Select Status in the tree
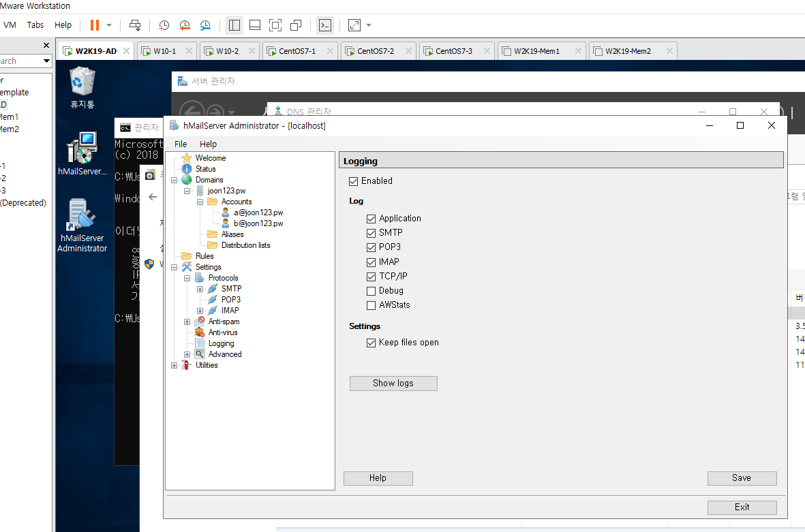The image size is (805, 532). 205,169
